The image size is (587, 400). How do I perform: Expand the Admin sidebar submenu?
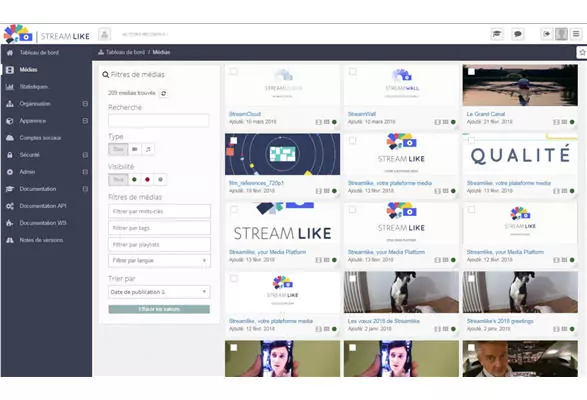pyautogui.click(x=85, y=172)
